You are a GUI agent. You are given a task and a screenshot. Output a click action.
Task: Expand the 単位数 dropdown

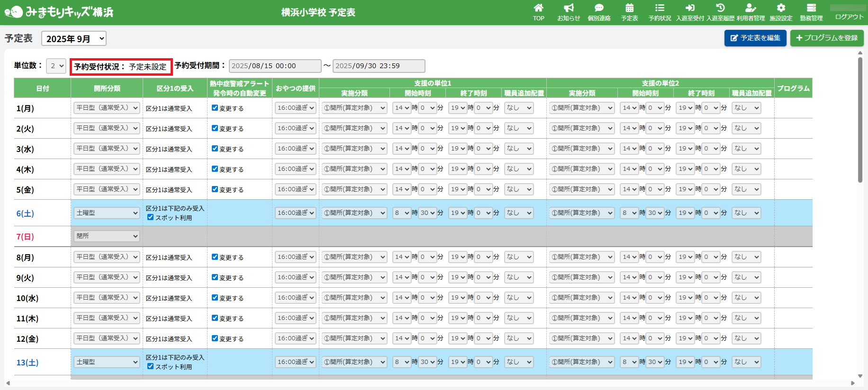coord(56,66)
